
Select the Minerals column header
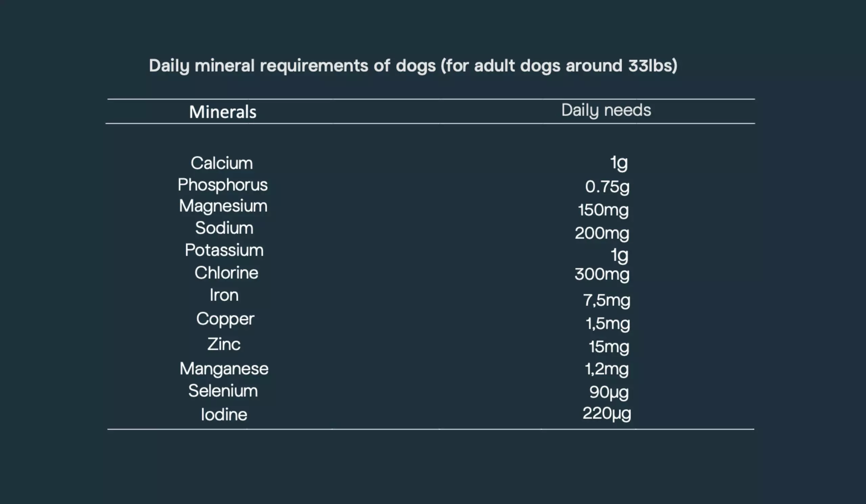pos(223,112)
